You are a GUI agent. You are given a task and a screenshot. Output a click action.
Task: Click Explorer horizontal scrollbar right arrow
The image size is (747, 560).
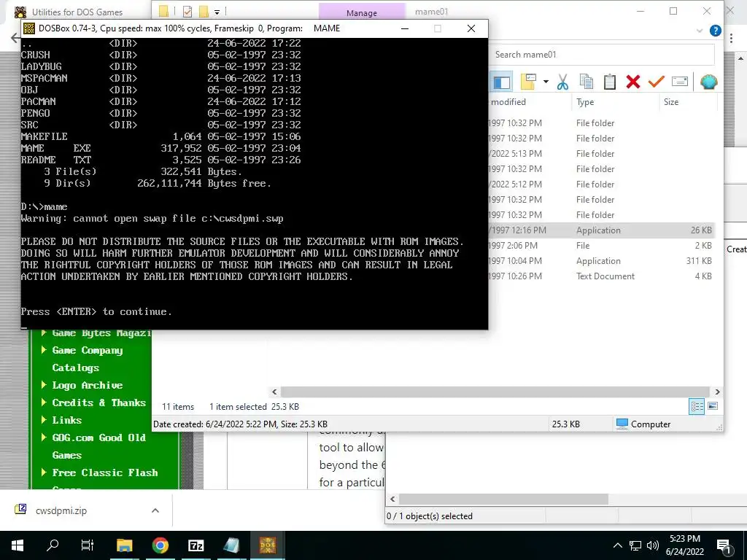point(718,392)
